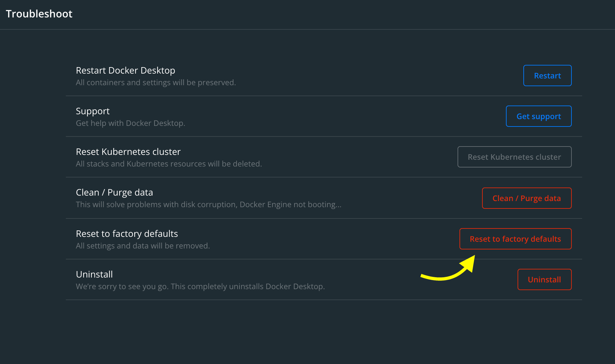Click the Uninstall section heading

pyautogui.click(x=94, y=274)
